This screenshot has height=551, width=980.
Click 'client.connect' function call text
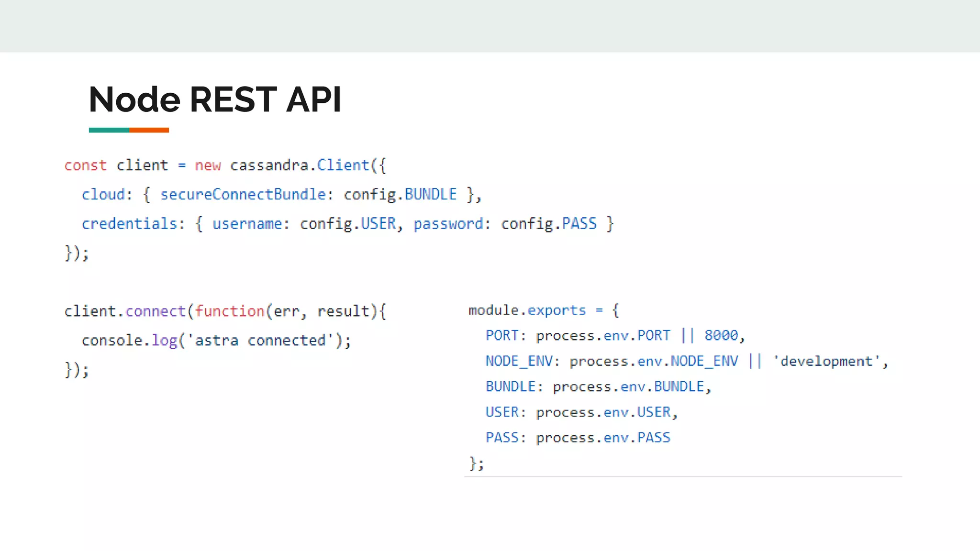coord(124,311)
